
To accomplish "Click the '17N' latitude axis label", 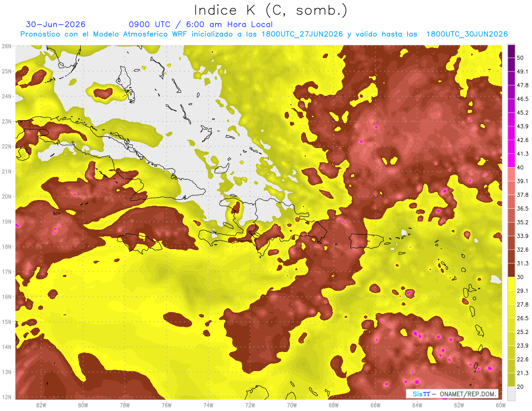I will click(x=7, y=272).
